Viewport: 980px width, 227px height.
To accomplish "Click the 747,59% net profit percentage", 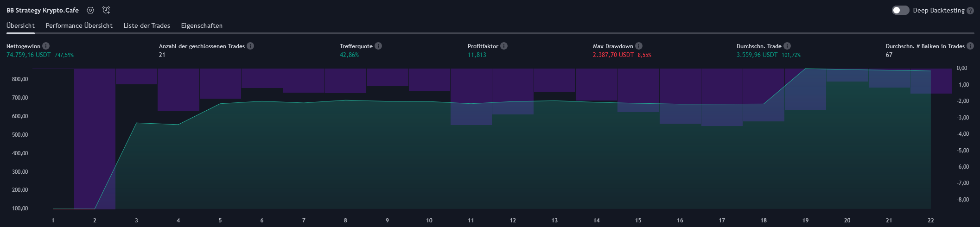I will pos(64,55).
